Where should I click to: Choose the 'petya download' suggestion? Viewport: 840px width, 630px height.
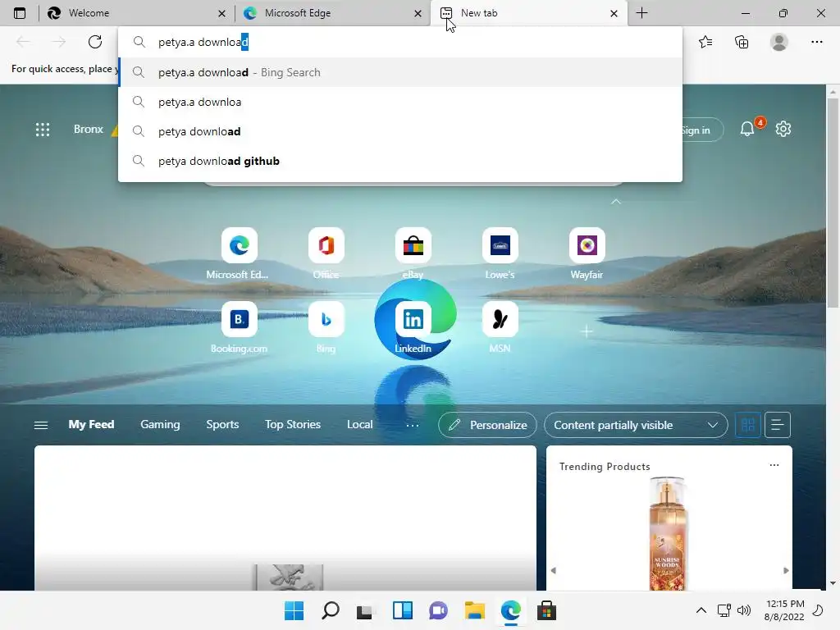(400, 131)
